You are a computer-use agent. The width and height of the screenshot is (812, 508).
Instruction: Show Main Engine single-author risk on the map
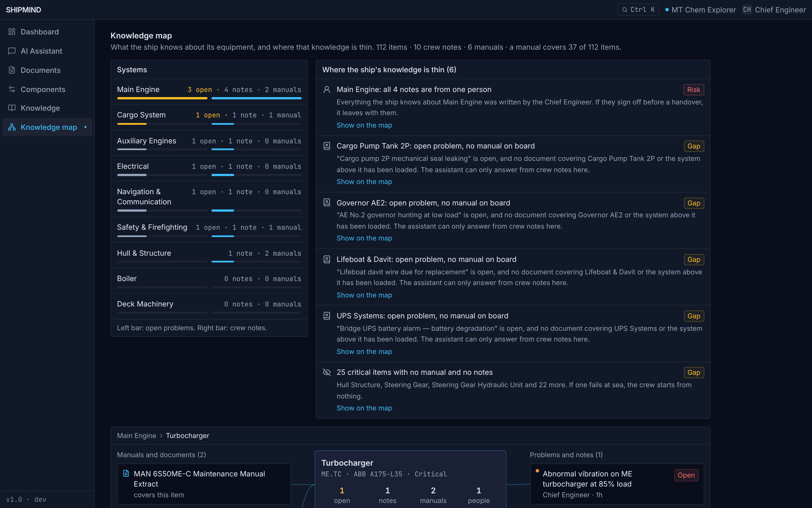(x=364, y=125)
